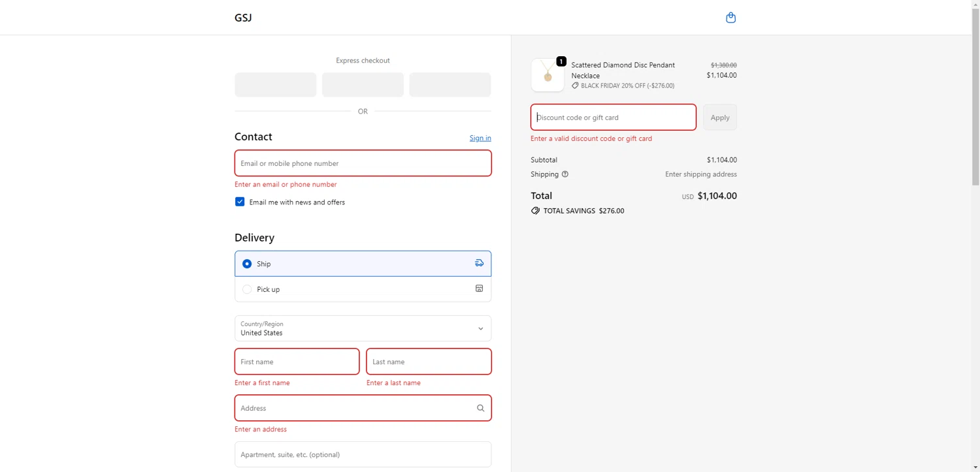
Task: Click the struck-through $1,380.00 price
Action: 723,65
